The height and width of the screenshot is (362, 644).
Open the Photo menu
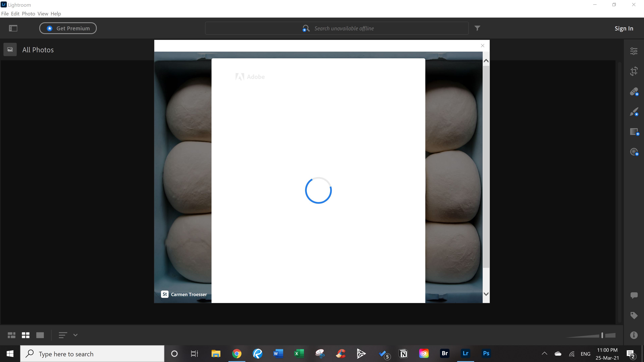[x=28, y=14]
